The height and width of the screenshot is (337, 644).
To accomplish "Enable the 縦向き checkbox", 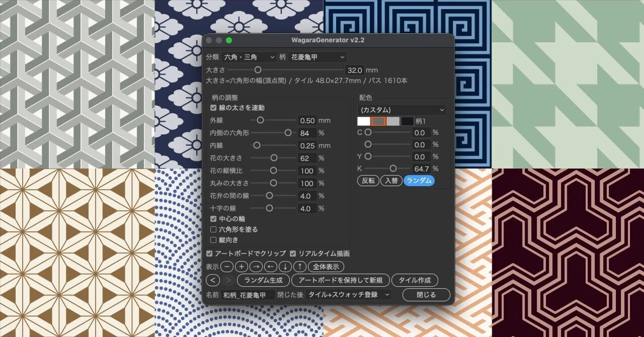I will 213,240.
